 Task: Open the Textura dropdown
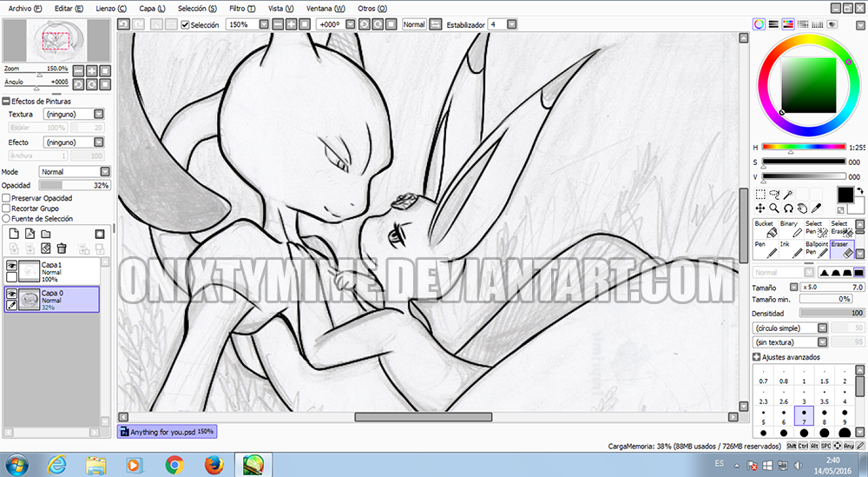click(x=99, y=114)
